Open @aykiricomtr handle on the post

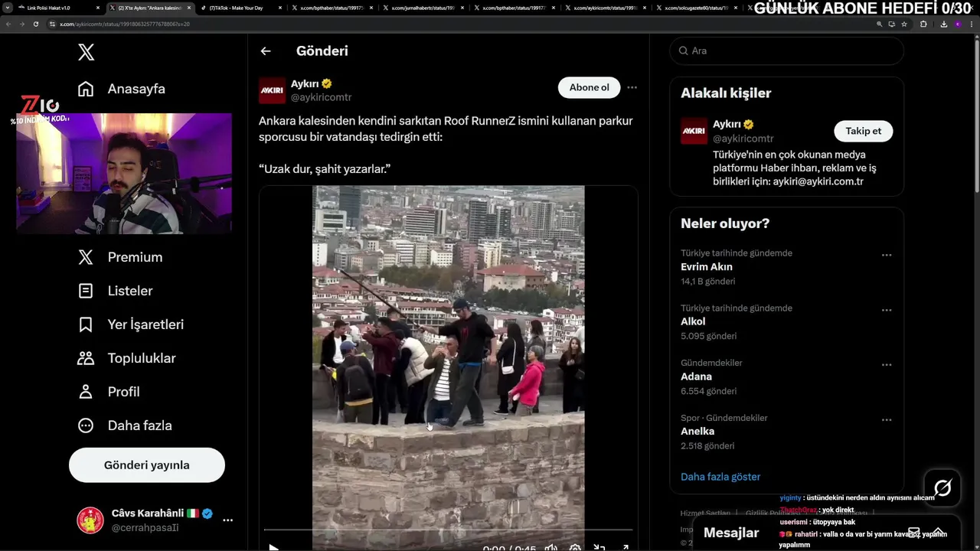pyautogui.click(x=321, y=97)
